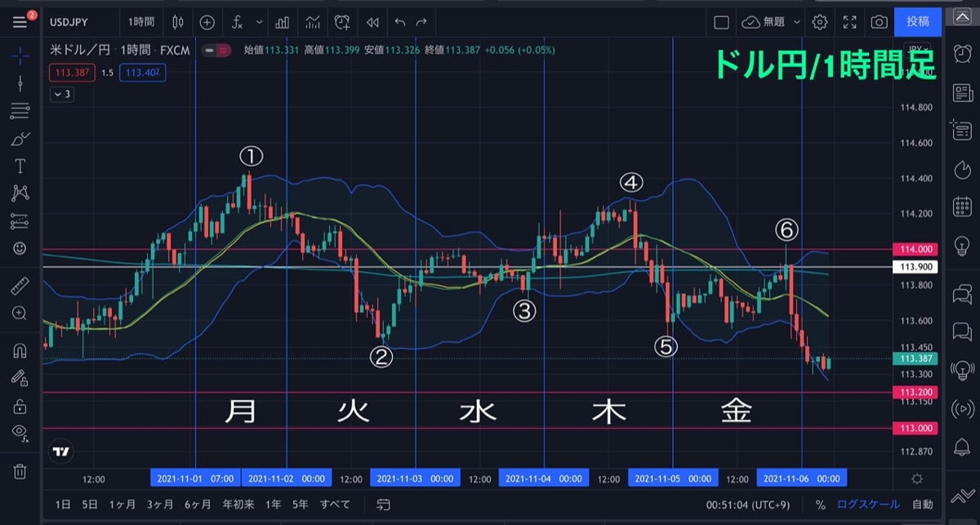980x525 pixels.
Task: Click the blue 投稿 publish button
Action: coord(917,22)
